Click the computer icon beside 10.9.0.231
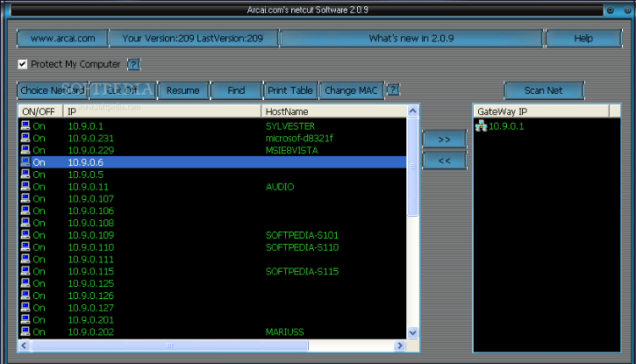The width and height of the screenshot is (636, 364). pos(25,139)
